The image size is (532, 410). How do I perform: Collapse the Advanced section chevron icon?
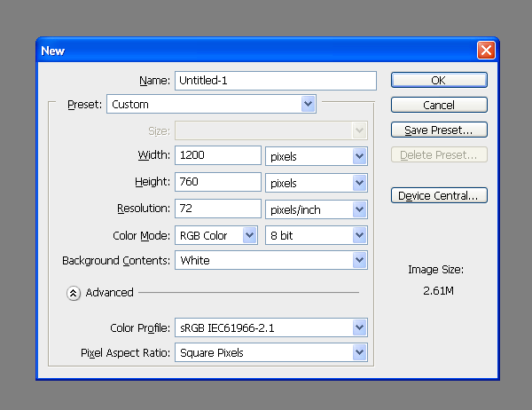pyautogui.click(x=74, y=293)
